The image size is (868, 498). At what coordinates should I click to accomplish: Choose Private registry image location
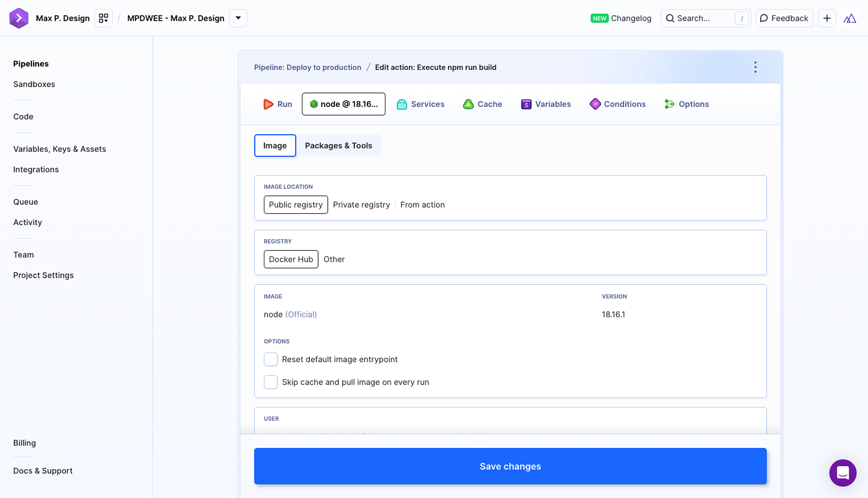pos(361,205)
